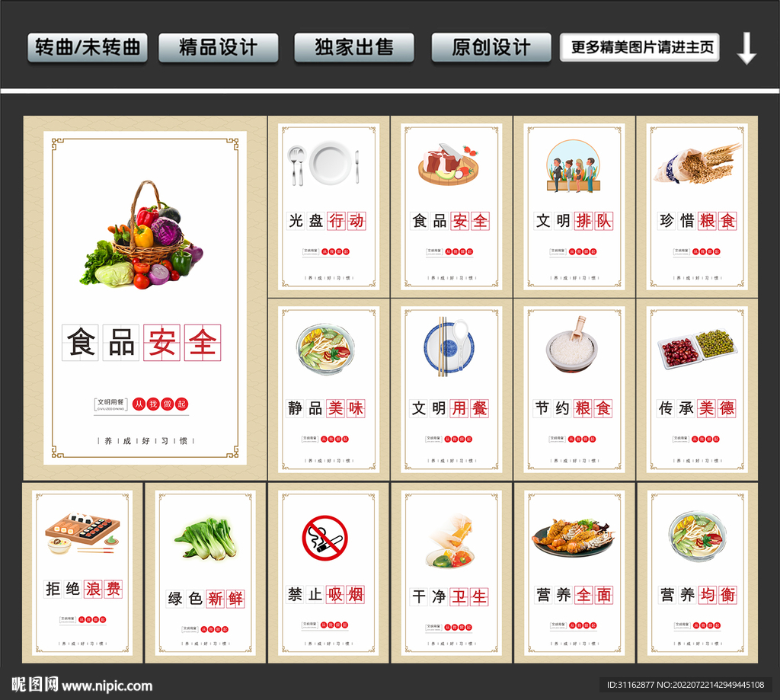This screenshot has width=780, height=700.
Task: Select the 珍惜粮食 poster thumbnail
Action: click(697, 207)
